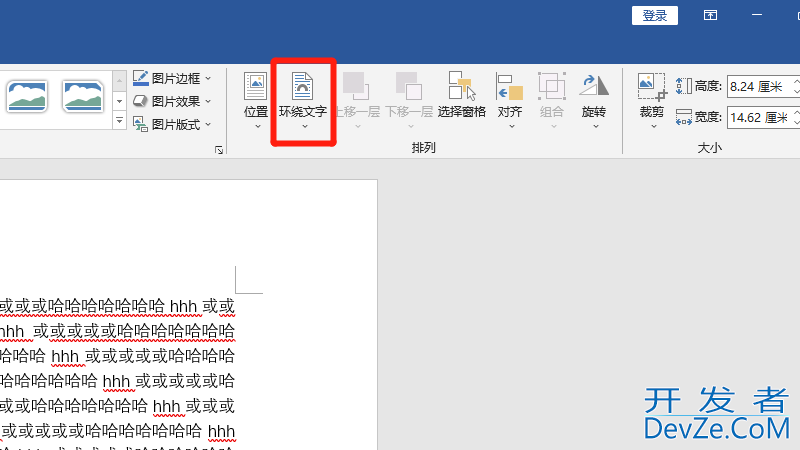The image size is (800, 450).
Task: Click the Sign in (登录) button
Action: pyautogui.click(x=655, y=15)
